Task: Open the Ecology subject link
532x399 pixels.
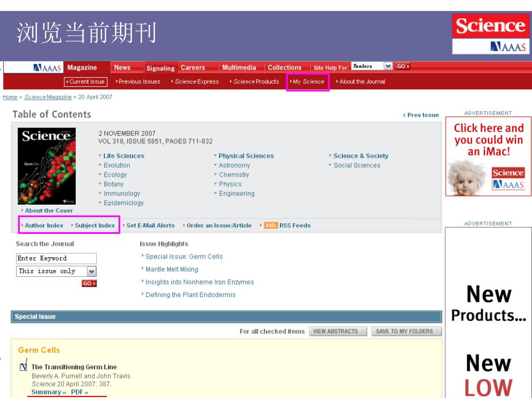Action: (x=115, y=175)
